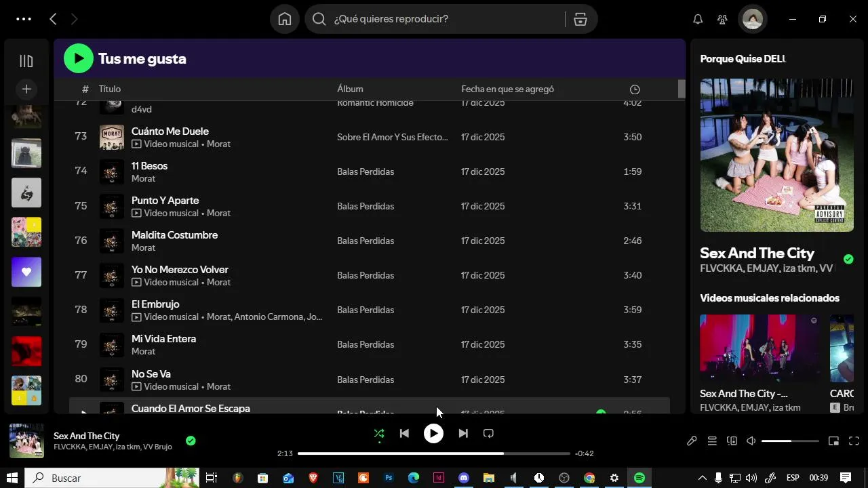The width and height of the screenshot is (868, 488).
Task: Open notifications with the bell icon
Action: coord(698,19)
